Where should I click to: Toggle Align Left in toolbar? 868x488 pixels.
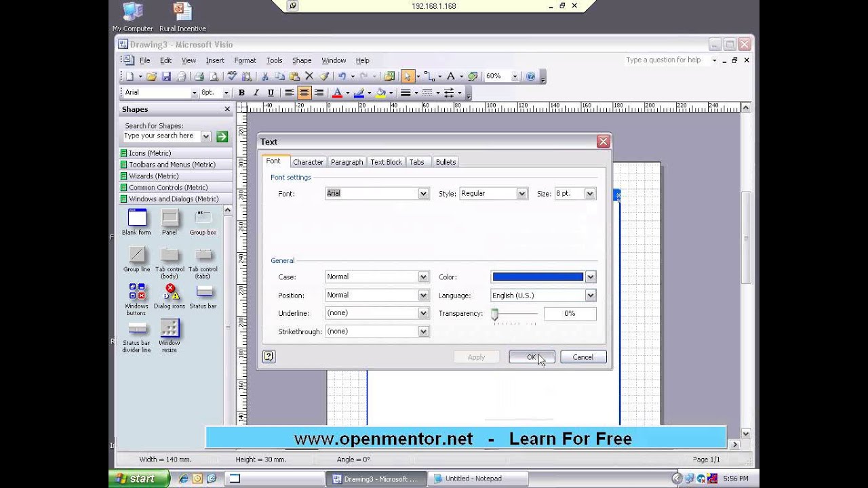[x=290, y=93]
